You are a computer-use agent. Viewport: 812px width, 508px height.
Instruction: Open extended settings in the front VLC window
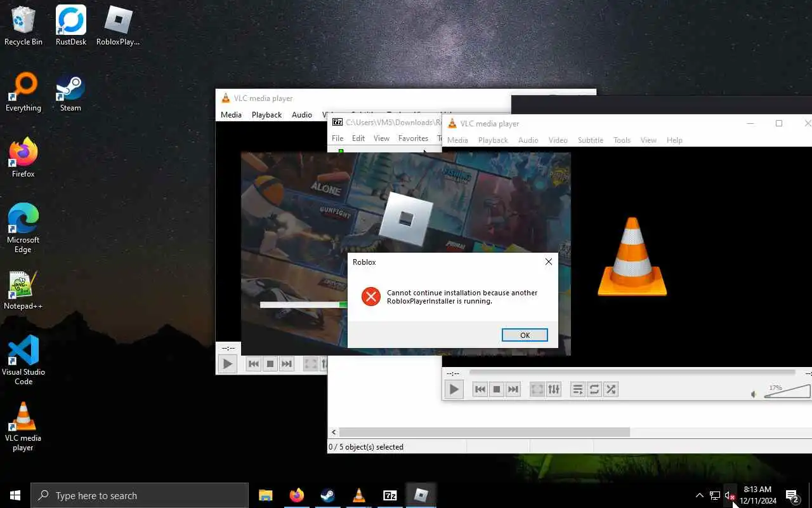click(554, 389)
